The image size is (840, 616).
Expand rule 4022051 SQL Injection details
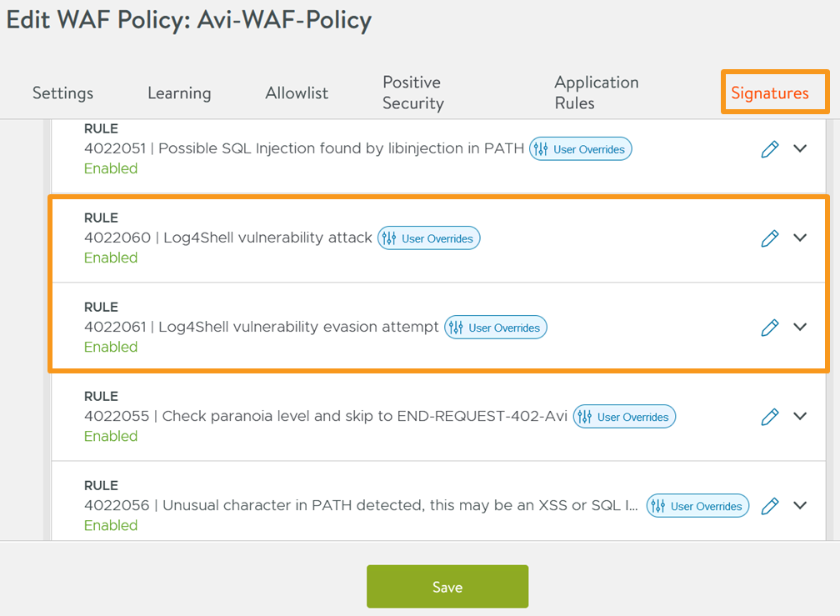click(800, 148)
